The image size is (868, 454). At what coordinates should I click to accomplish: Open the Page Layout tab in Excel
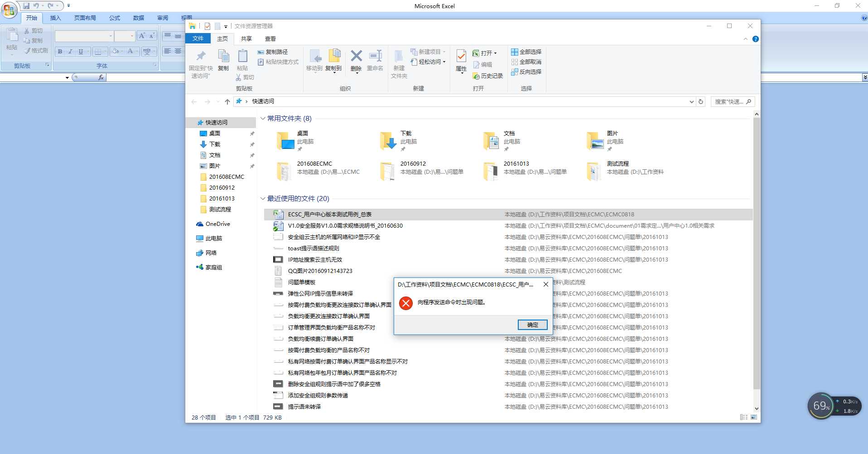point(85,18)
